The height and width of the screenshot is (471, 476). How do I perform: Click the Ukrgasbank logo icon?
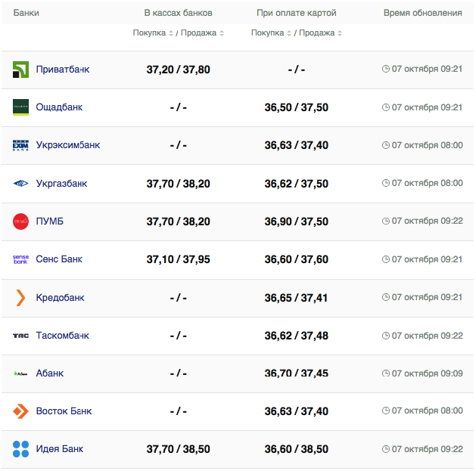(x=20, y=183)
